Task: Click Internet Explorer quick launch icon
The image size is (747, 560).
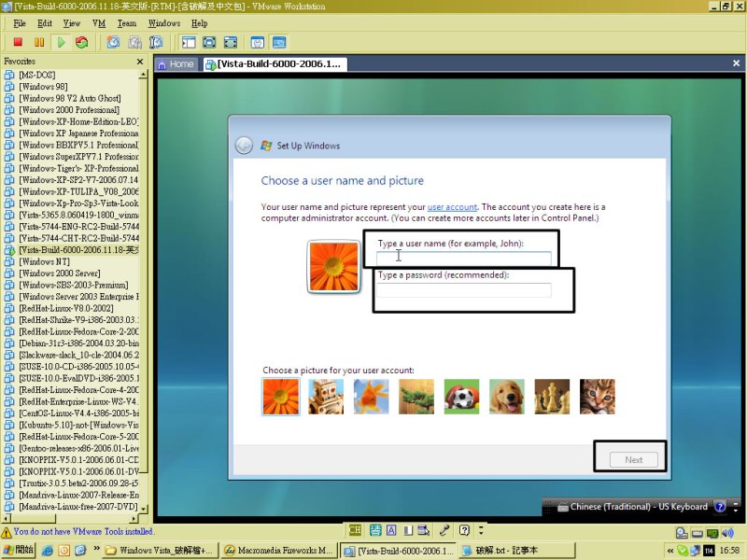Action: coord(48,551)
